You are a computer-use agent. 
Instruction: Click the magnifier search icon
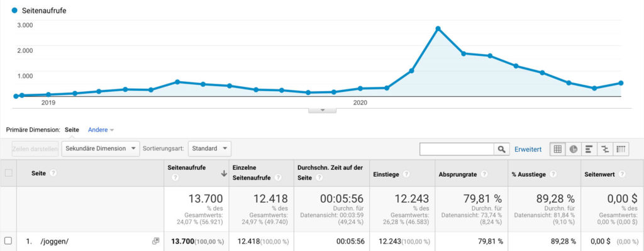point(501,149)
